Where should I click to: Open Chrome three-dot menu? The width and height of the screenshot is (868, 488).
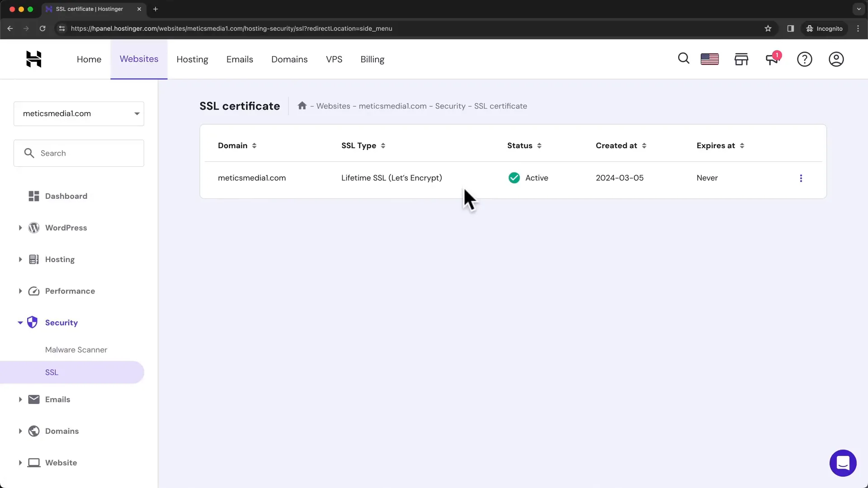(x=858, y=28)
